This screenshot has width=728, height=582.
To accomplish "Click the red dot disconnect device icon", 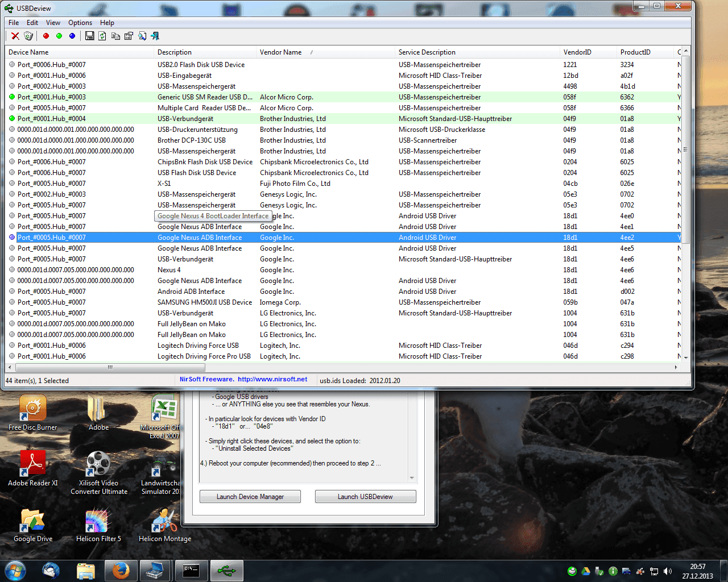I will [46, 36].
